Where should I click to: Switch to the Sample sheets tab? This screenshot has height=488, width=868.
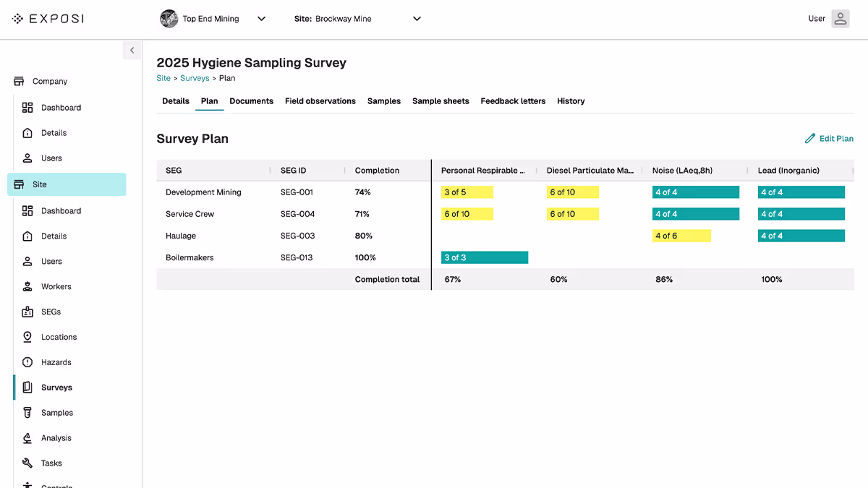pyautogui.click(x=441, y=101)
